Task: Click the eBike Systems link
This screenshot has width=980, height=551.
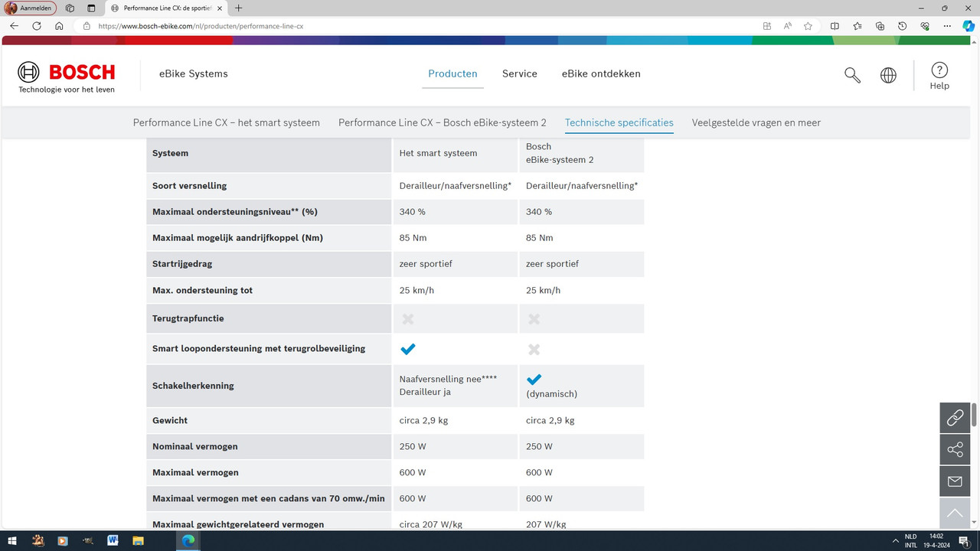Action: tap(194, 74)
